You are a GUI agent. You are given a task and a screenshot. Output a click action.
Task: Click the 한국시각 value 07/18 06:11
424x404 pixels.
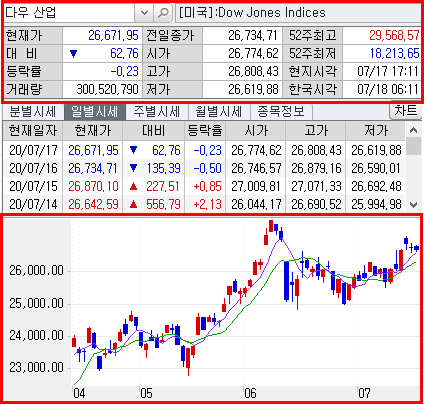pyautogui.click(x=388, y=89)
